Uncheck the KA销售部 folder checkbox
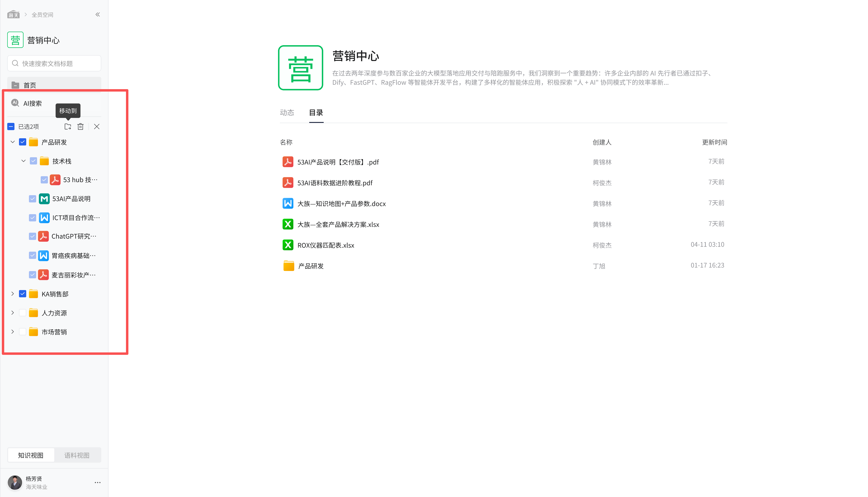The image size is (868, 497). click(x=23, y=294)
